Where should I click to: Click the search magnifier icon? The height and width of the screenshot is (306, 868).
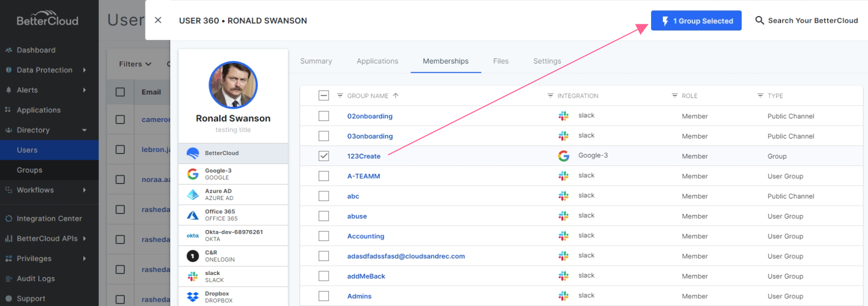[x=759, y=21]
